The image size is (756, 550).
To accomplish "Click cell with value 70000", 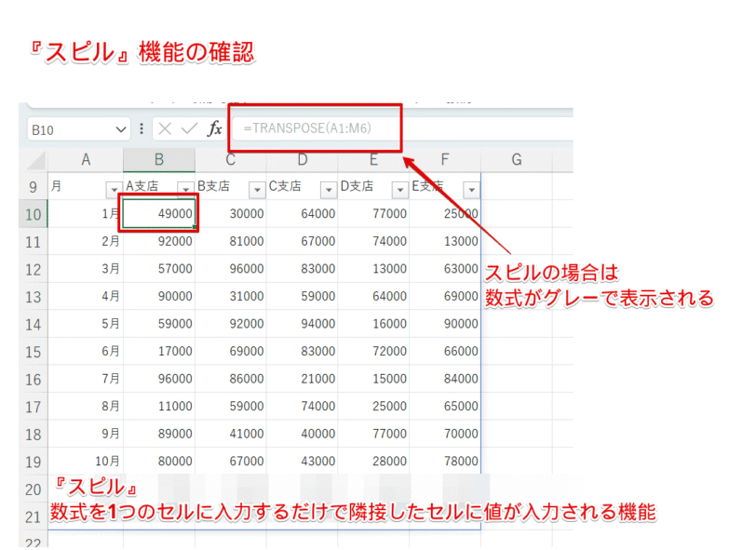I will click(445, 434).
